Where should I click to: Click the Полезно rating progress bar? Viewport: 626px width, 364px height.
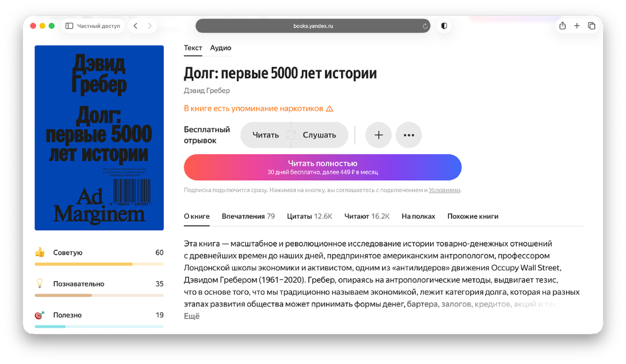99,326
